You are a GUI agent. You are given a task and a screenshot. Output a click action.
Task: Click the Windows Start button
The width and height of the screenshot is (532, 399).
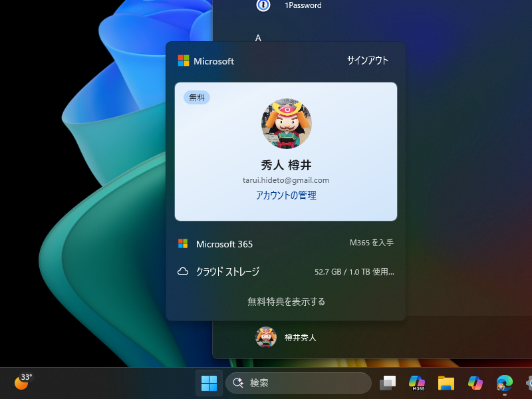[209, 383]
